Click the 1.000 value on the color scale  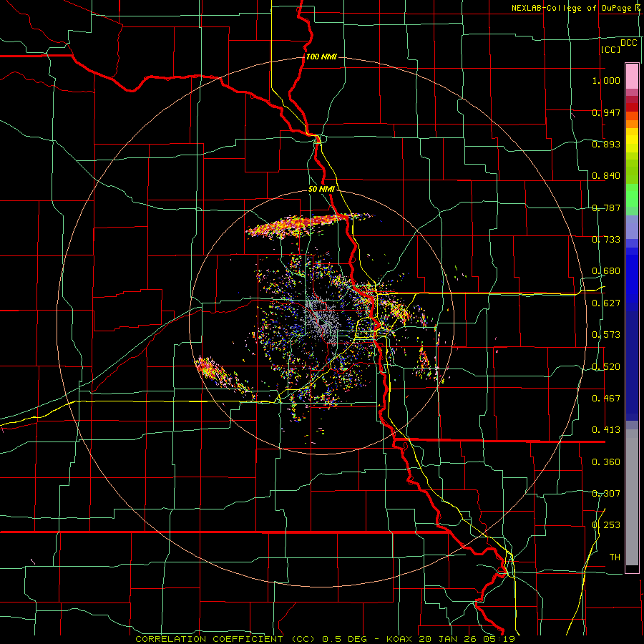606,80
